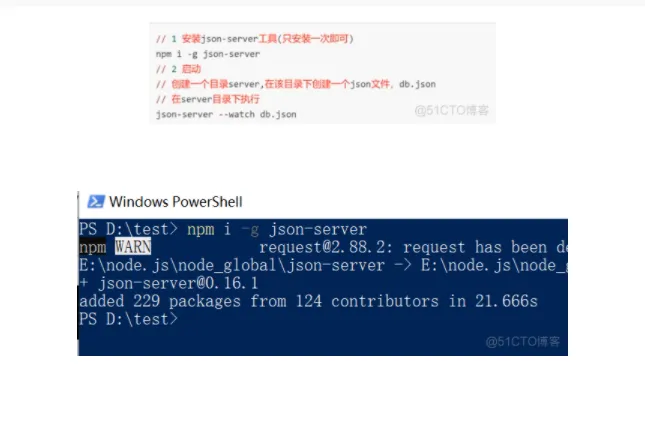The height and width of the screenshot is (427, 645).
Task: Click the '+ json-server@0.16.1' line
Action: (169, 283)
